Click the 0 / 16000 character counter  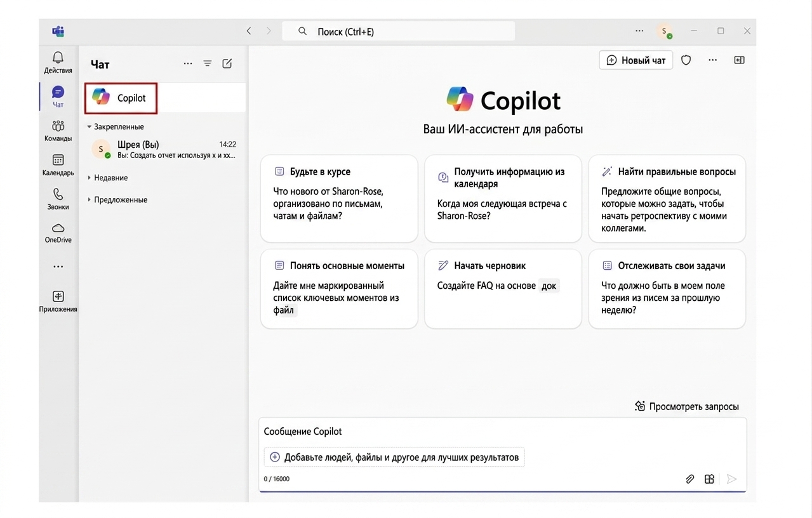(x=277, y=479)
